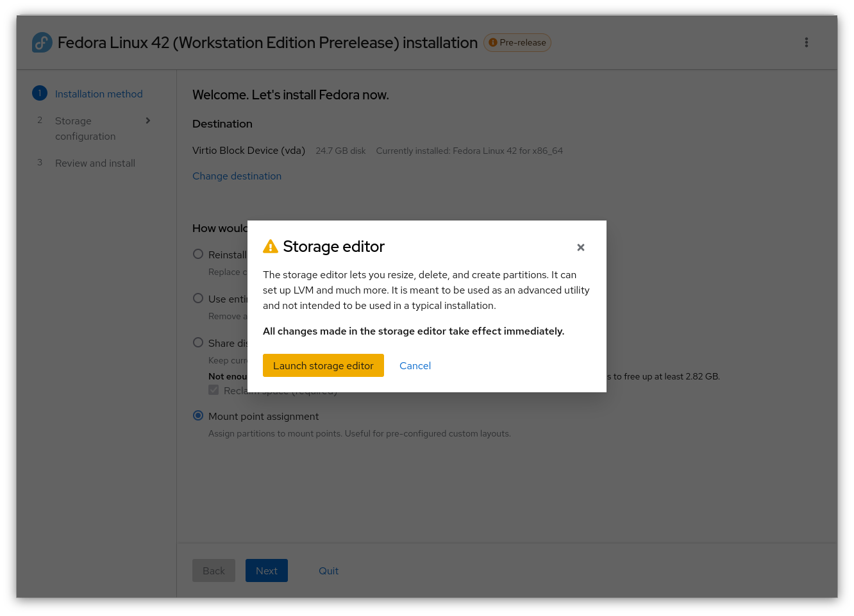The height and width of the screenshot is (616, 854).
Task: Go to Installation method step
Action: coord(99,94)
